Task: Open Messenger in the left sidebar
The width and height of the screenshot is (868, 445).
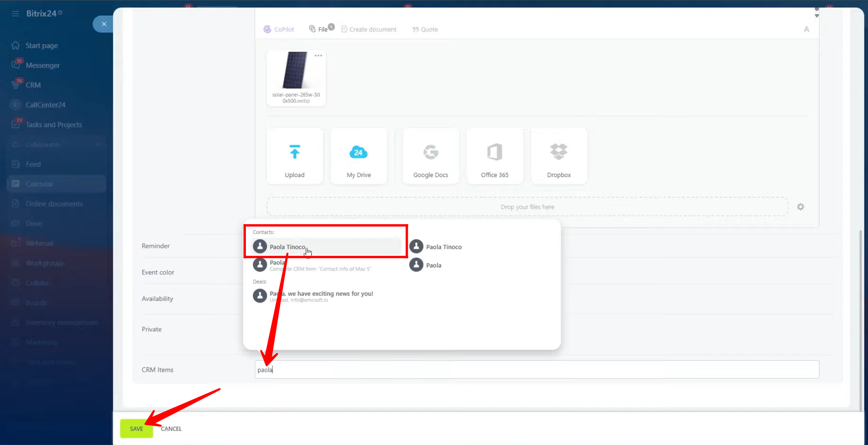Action: pos(42,65)
